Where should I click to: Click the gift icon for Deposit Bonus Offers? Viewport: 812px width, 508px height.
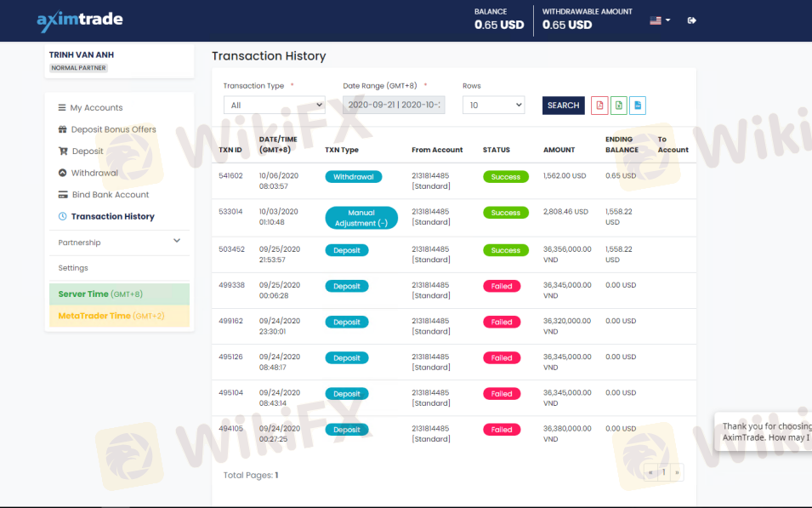[63, 129]
